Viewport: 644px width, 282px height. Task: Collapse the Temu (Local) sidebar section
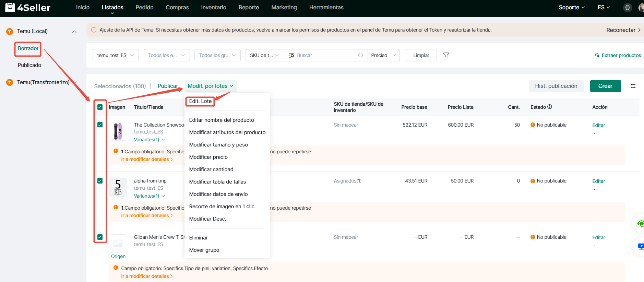(74, 32)
